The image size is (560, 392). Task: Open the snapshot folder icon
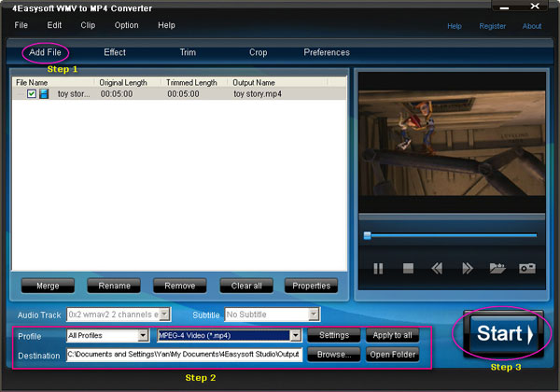pos(497,268)
